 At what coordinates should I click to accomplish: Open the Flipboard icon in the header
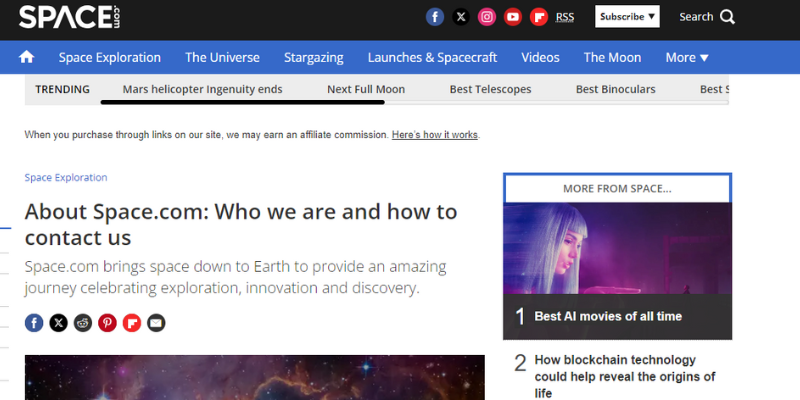[539, 17]
